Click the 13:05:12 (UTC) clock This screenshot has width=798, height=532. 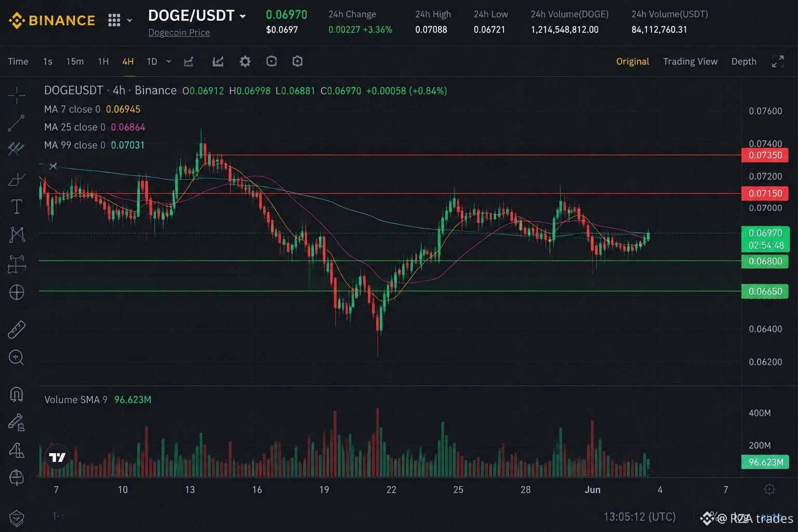[x=639, y=517]
